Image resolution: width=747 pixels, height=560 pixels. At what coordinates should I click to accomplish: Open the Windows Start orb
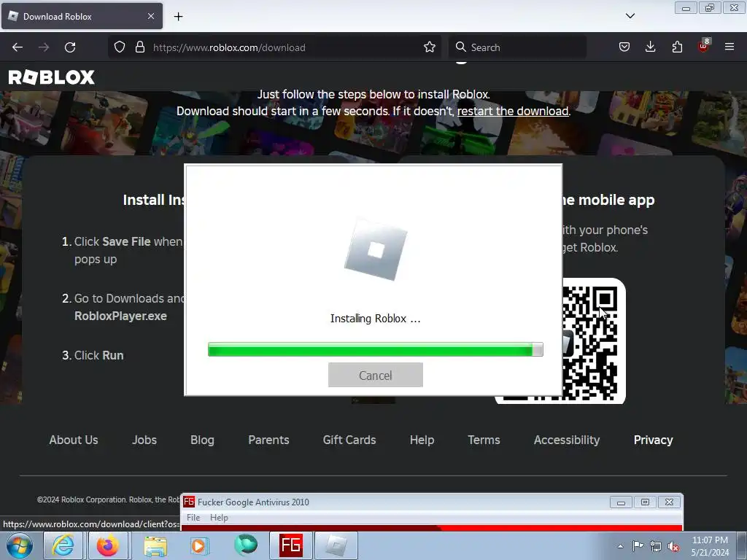pyautogui.click(x=20, y=545)
